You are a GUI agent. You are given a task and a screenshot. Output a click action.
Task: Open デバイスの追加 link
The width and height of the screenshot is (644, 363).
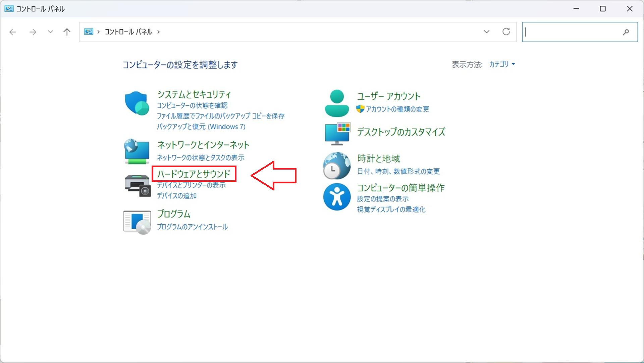pos(177,196)
